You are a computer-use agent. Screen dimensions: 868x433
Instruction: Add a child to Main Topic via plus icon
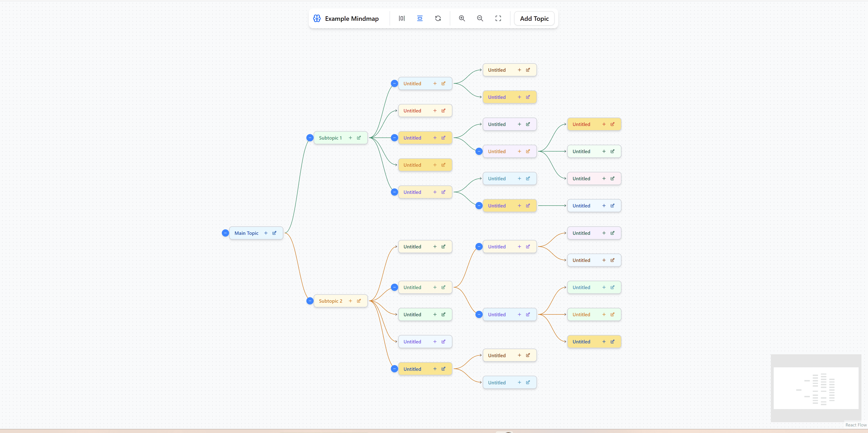point(266,233)
